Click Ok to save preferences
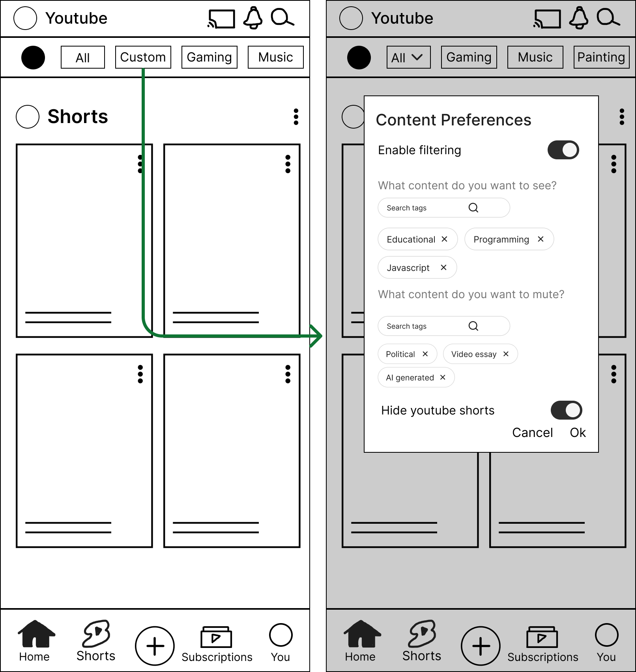 (578, 432)
